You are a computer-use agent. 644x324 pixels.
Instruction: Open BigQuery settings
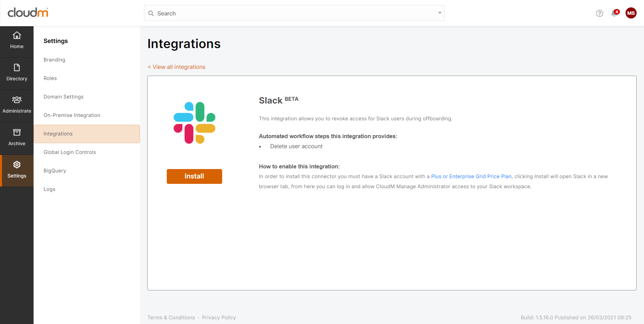55,171
